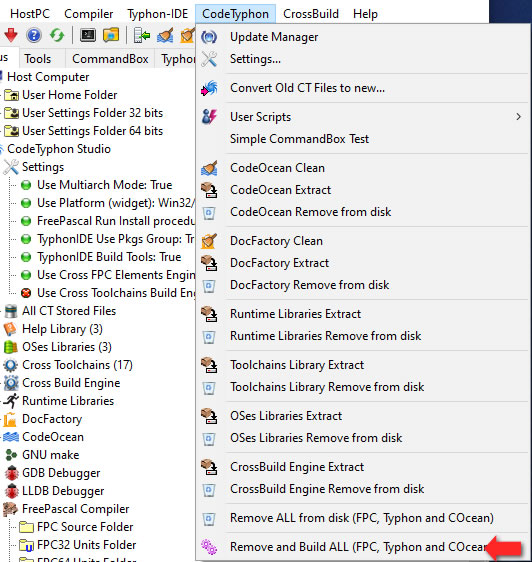Click the Update Manager menu icon
This screenshot has height=562, width=532.
coord(209,37)
